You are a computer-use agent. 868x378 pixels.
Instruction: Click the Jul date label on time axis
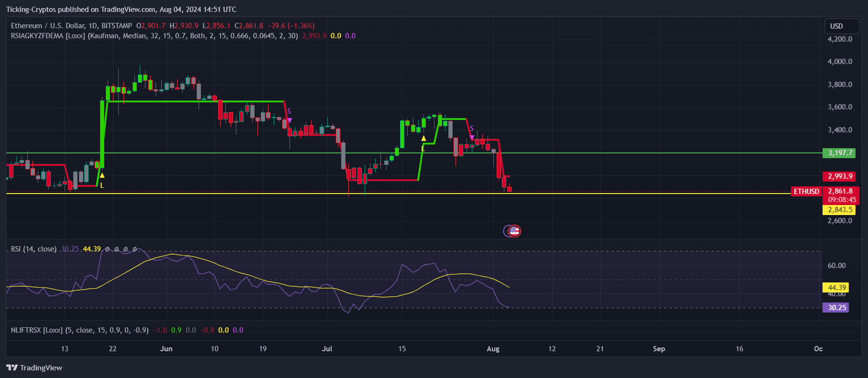tap(327, 349)
